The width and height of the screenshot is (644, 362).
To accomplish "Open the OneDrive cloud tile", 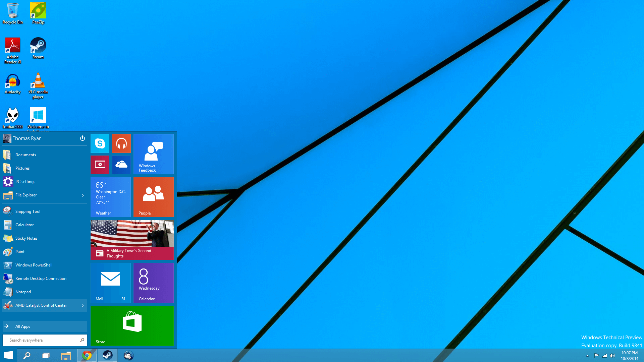I will (121, 165).
